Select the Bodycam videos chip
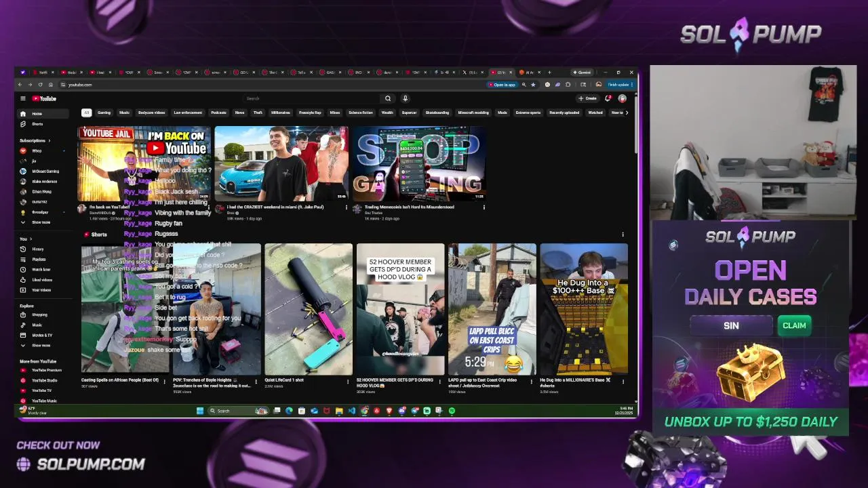This screenshot has width=868, height=488. pos(151,113)
